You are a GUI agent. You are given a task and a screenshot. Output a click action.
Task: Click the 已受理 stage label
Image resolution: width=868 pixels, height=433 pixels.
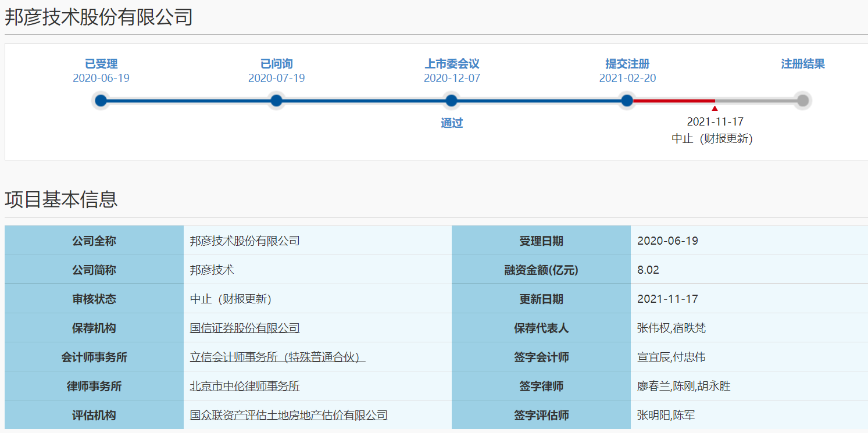click(101, 64)
